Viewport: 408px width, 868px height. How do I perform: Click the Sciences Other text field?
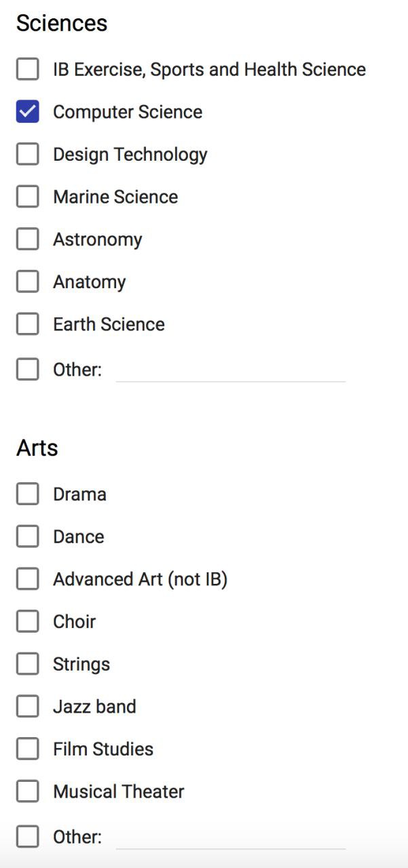pos(230,371)
